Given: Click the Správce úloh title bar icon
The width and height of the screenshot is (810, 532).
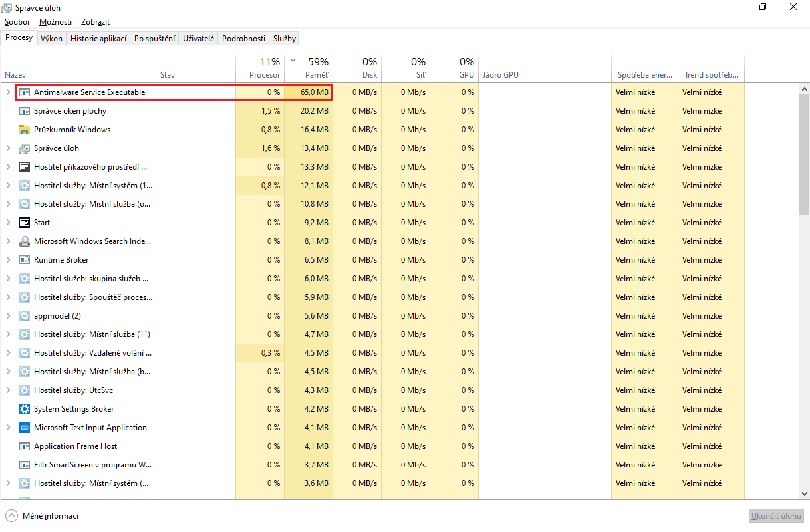Looking at the screenshot, I should (x=7, y=7).
